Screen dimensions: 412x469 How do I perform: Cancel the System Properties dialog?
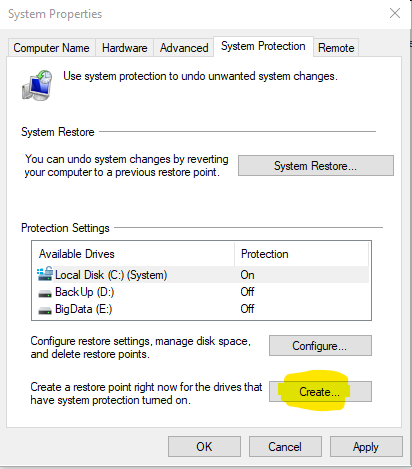click(285, 447)
